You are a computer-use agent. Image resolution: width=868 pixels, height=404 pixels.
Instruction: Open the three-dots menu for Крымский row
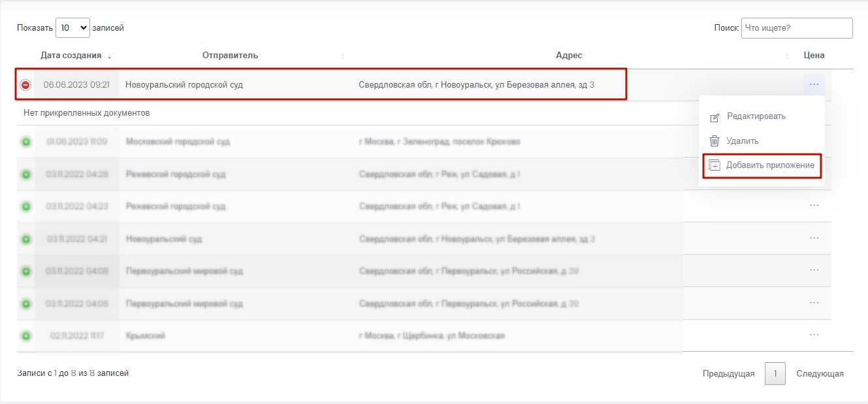814,335
